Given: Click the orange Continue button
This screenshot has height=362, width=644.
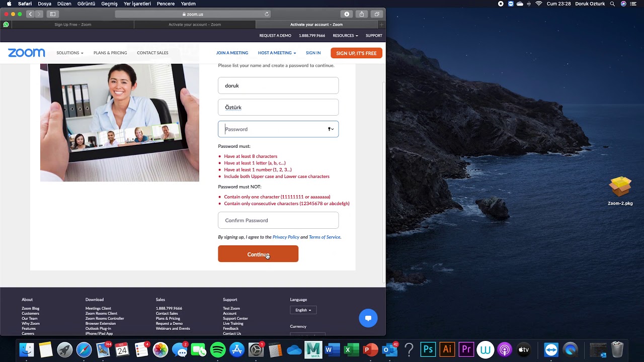Looking at the screenshot, I should click(x=258, y=254).
